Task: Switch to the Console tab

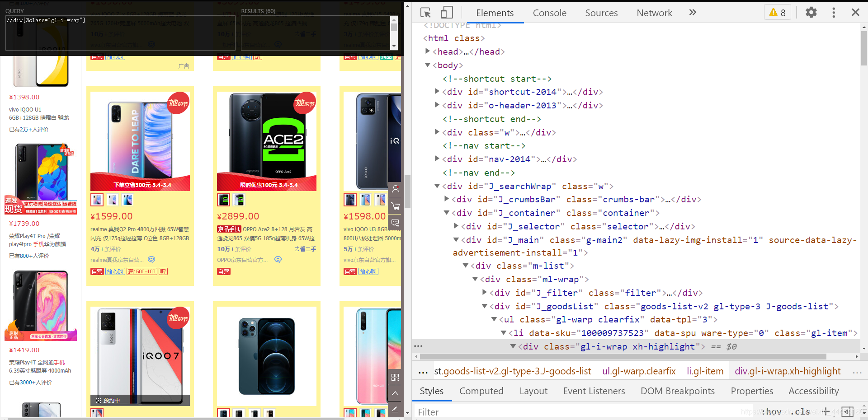Action: point(549,13)
